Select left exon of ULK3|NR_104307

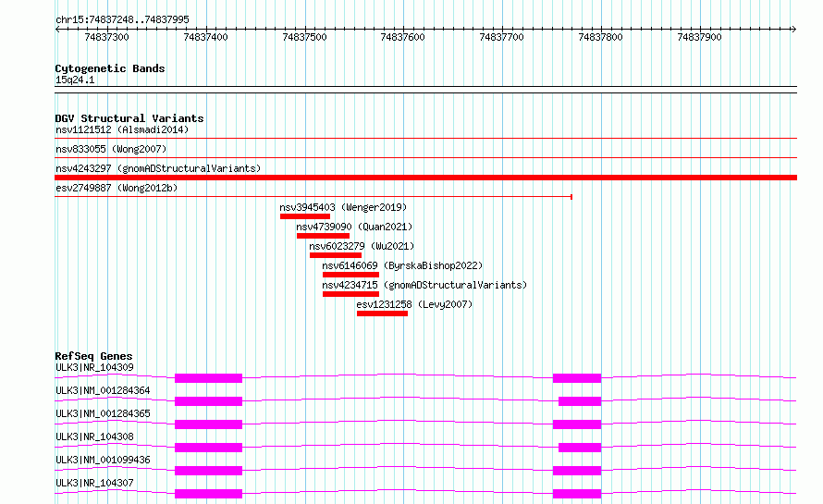tap(208, 494)
